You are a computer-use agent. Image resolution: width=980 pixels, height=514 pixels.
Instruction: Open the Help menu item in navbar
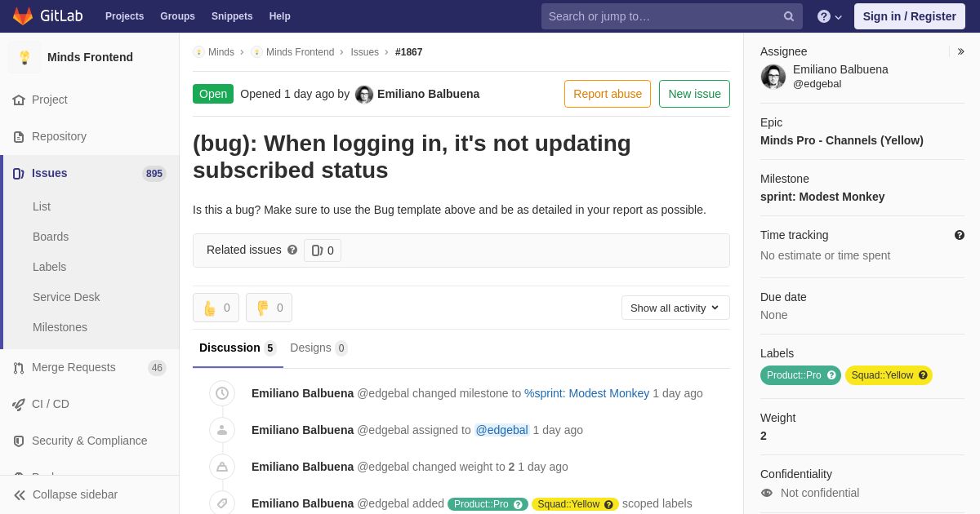tap(280, 16)
